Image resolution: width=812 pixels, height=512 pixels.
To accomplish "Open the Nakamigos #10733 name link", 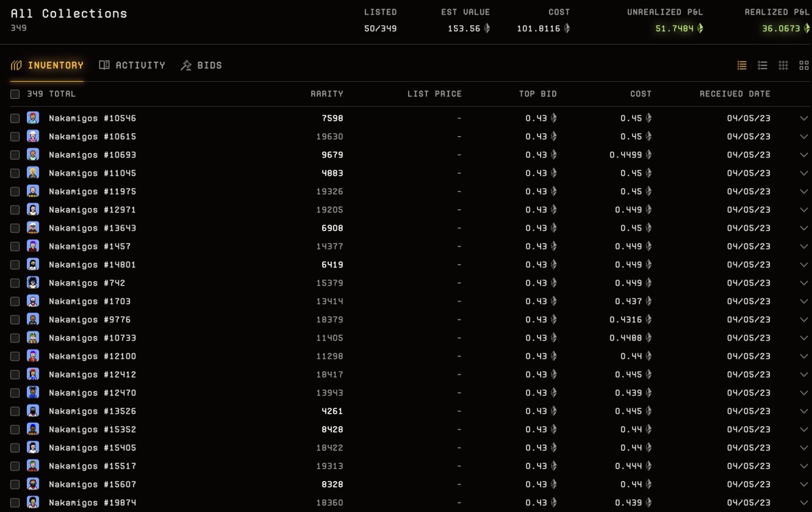I will [92, 337].
